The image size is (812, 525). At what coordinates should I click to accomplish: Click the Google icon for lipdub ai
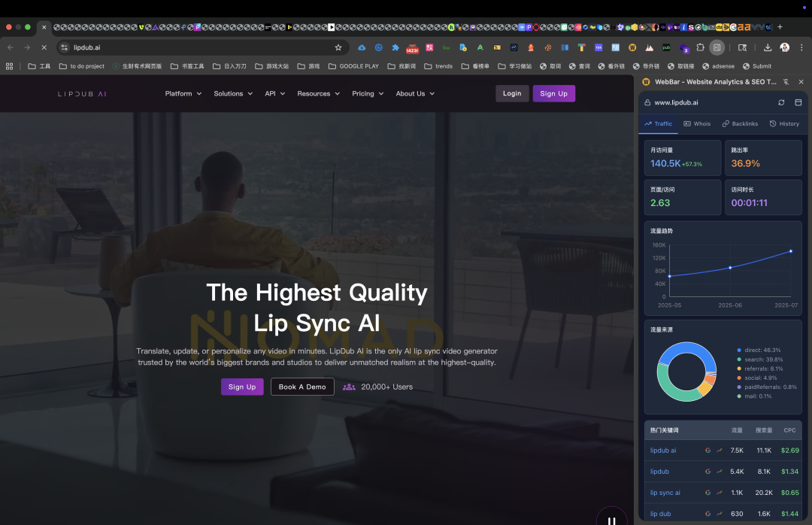pos(708,451)
